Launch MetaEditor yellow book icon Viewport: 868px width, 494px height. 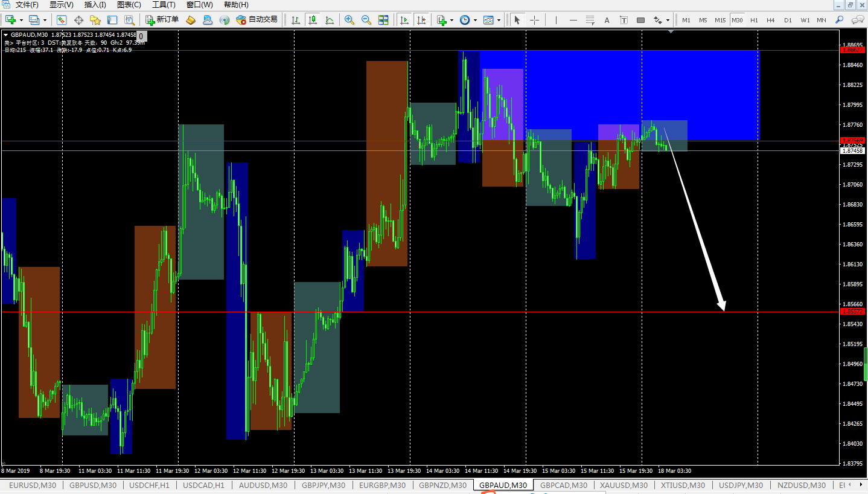191,20
